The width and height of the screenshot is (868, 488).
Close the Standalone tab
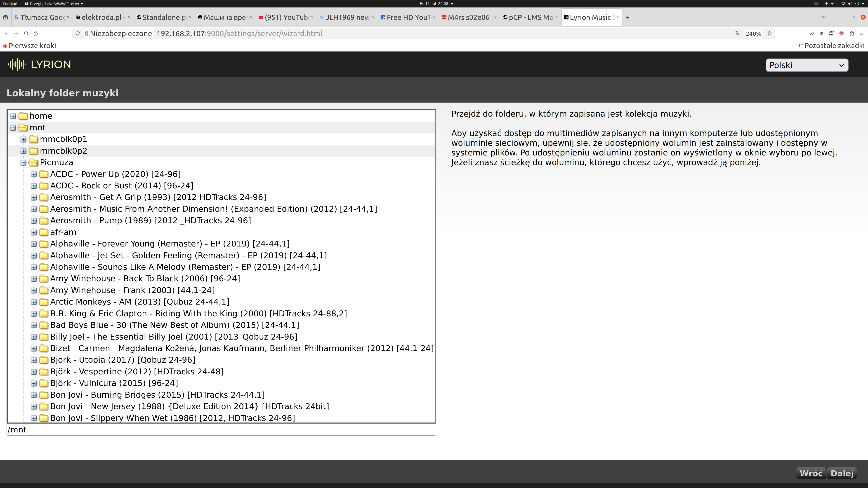(x=190, y=17)
